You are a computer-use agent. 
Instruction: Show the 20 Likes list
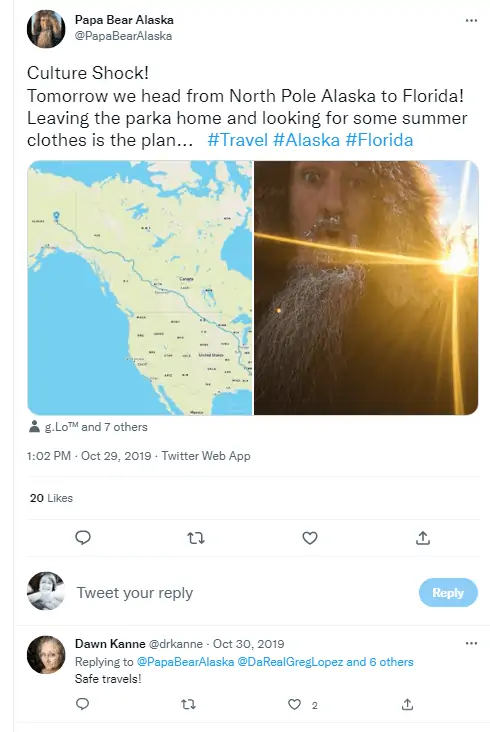51,498
